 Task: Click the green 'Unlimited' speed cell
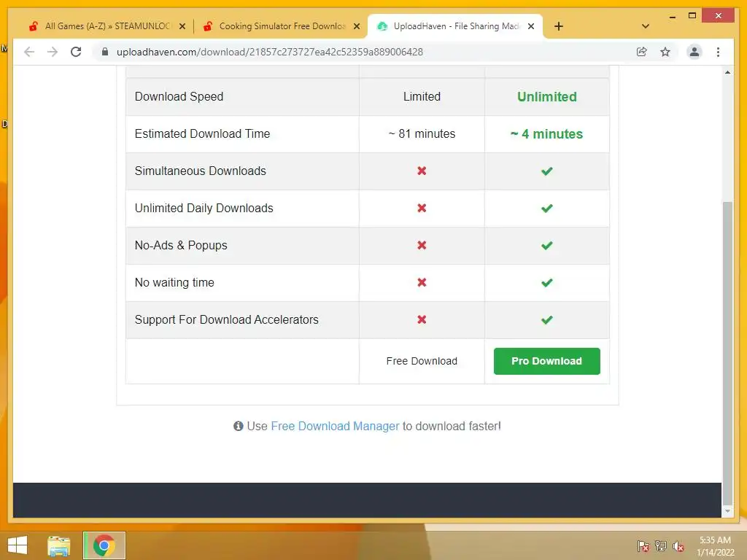tap(547, 97)
